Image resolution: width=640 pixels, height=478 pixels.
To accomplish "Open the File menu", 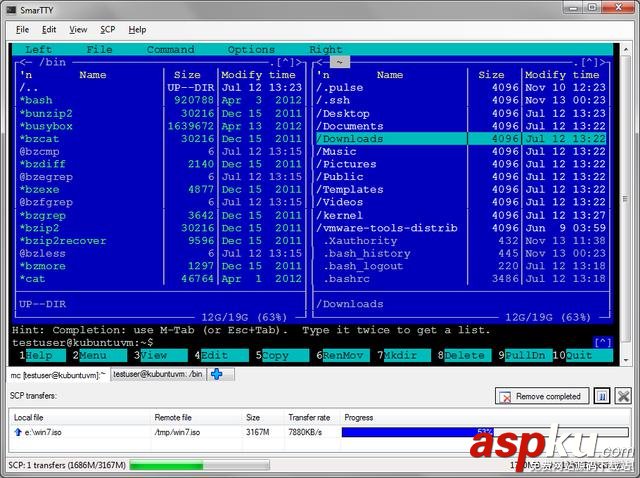I will point(22,30).
